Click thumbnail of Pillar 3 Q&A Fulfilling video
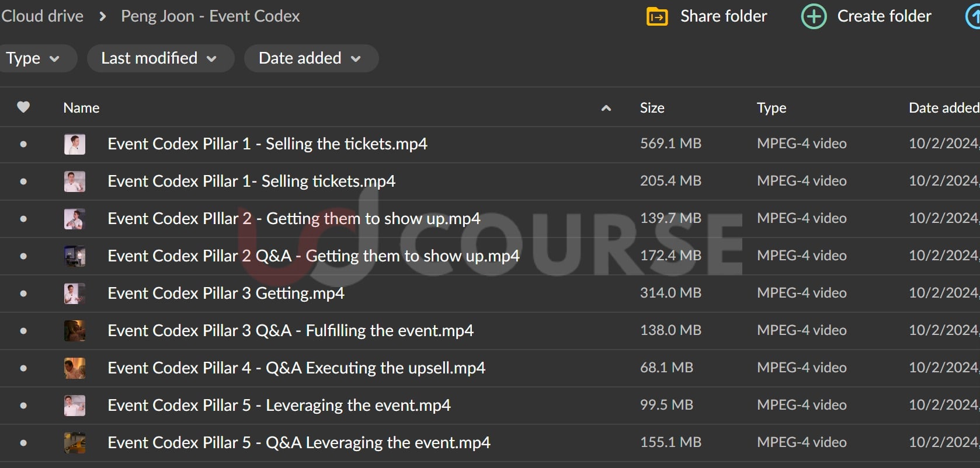 75,331
